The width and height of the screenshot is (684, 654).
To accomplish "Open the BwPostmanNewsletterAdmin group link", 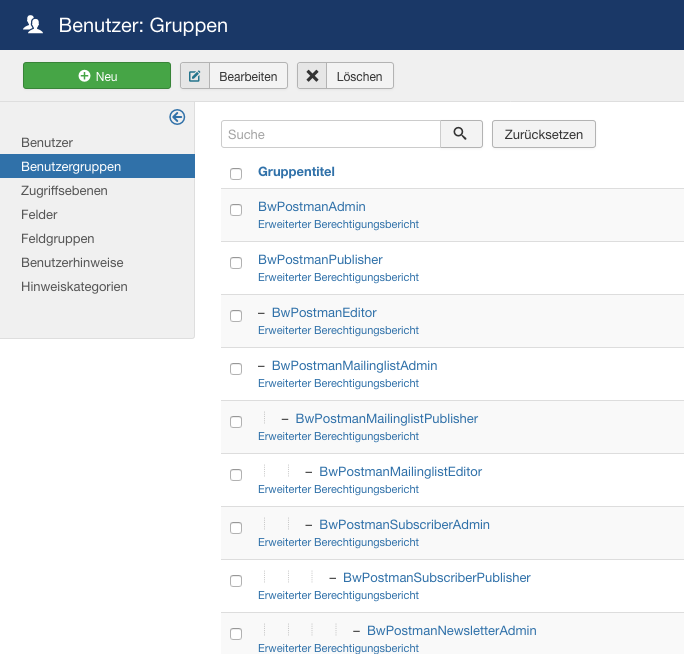I will coord(451,630).
